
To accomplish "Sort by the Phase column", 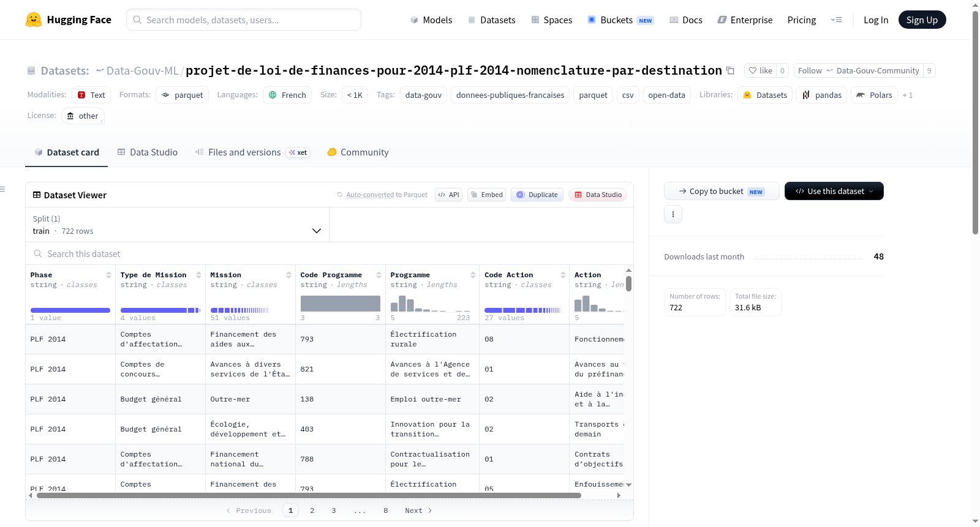I will pyautogui.click(x=108, y=275).
